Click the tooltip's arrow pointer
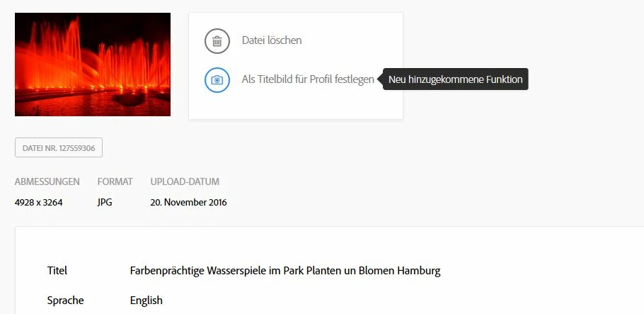This screenshot has width=644, height=314. [380, 79]
